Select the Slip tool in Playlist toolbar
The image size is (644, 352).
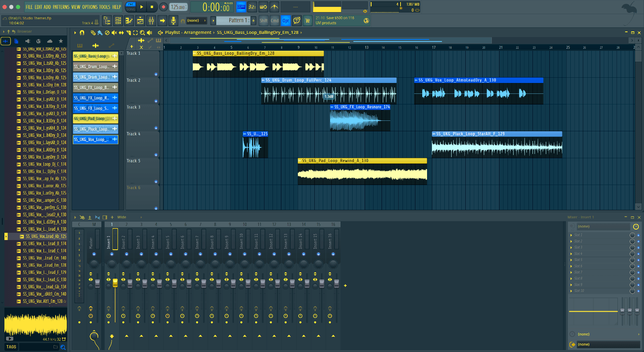(121, 33)
